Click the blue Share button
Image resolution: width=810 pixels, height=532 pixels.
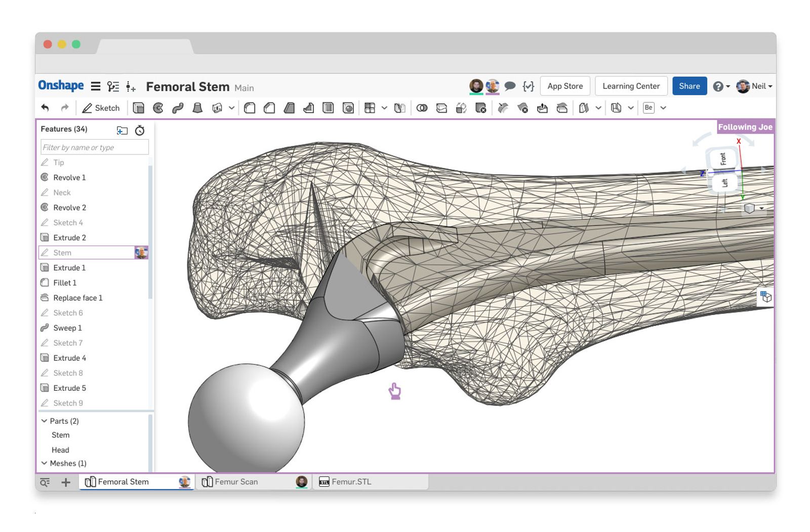689,86
